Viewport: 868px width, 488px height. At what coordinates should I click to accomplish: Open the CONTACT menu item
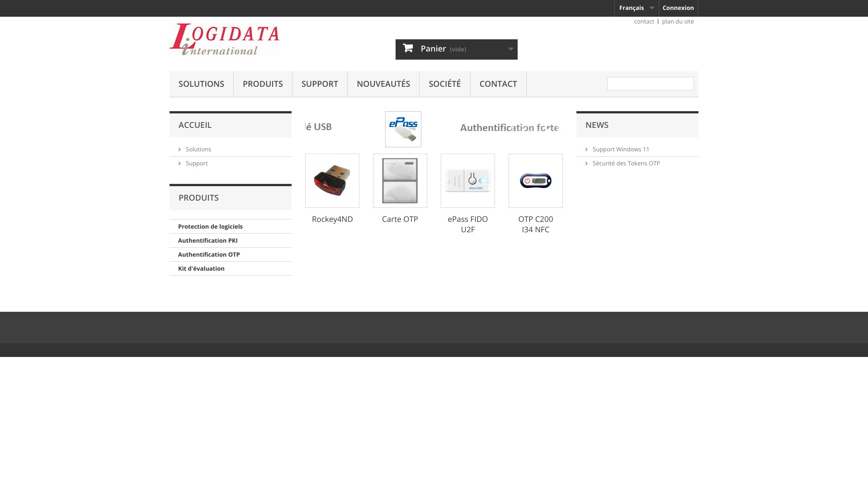[x=498, y=84]
